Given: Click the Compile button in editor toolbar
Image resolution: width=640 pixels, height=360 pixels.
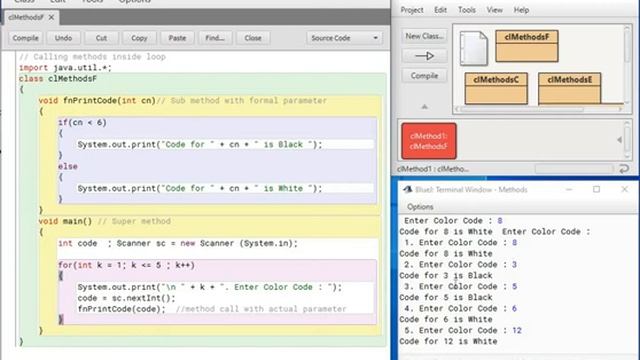Looking at the screenshot, I should [25, 38].
